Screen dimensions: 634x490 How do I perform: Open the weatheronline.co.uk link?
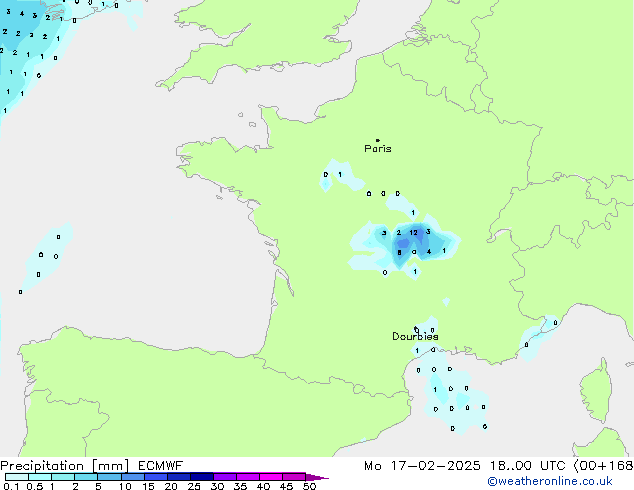click(550, 481)
